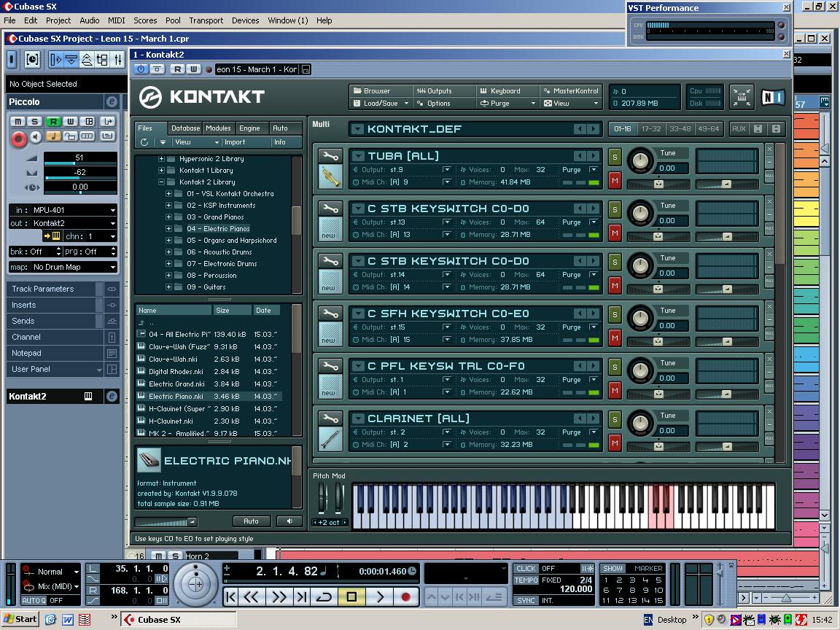The height and width of the screenshot is (630, 840).
Task: Select Digital Rhodes.nki in the file list
Action: point(176,372)
